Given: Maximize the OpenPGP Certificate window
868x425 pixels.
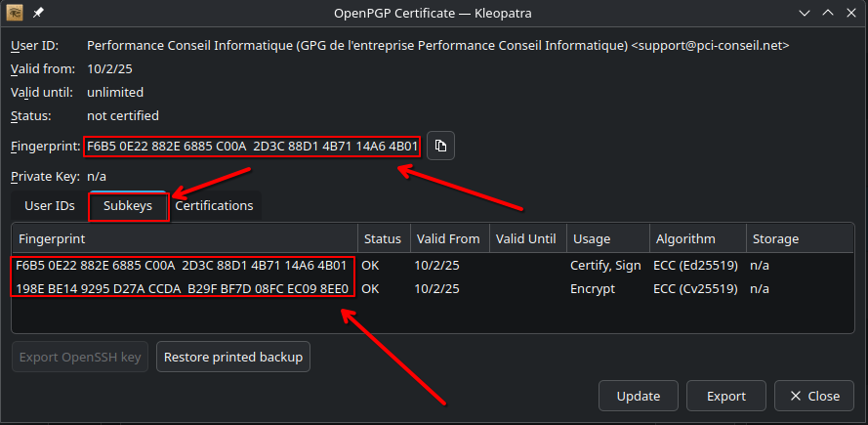Looking at the screenshot, I should click(x=827, y=14).
